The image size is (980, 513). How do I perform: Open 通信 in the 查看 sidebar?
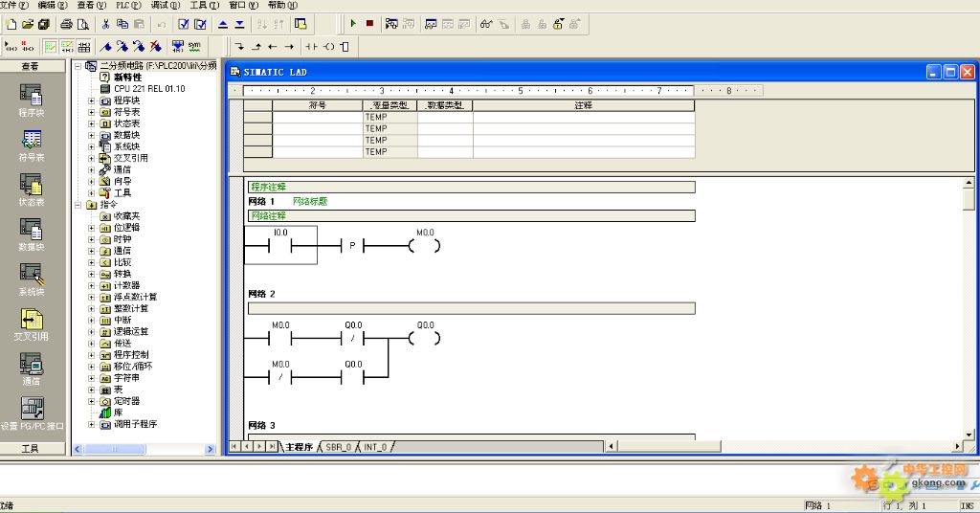(31, 369)
